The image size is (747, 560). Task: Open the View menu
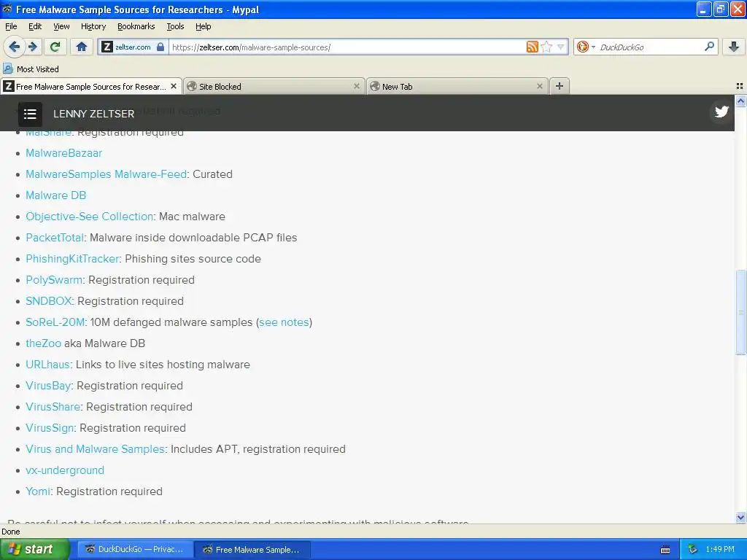click(61, 26)
